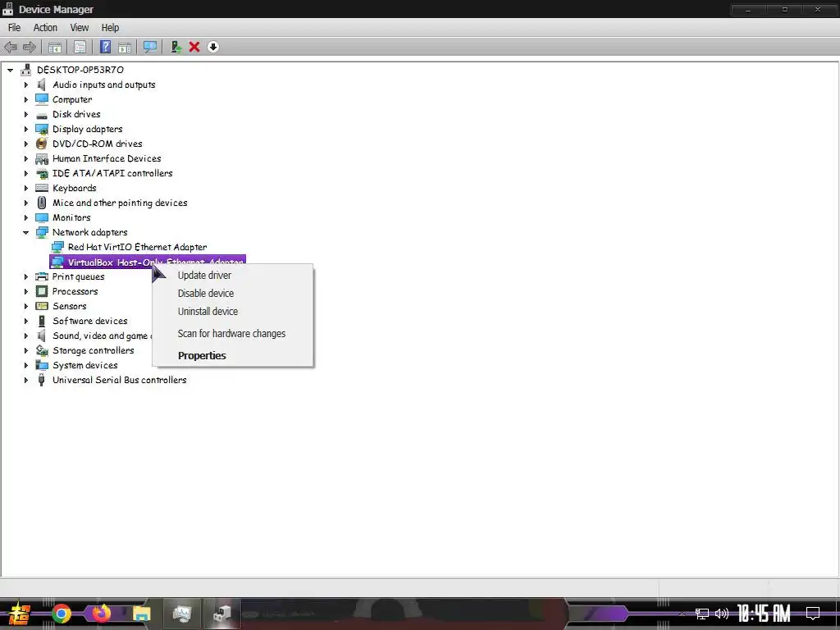The image size is (840, 630).
Task: Choose Properties from the context menu
Action: [232, 356]
